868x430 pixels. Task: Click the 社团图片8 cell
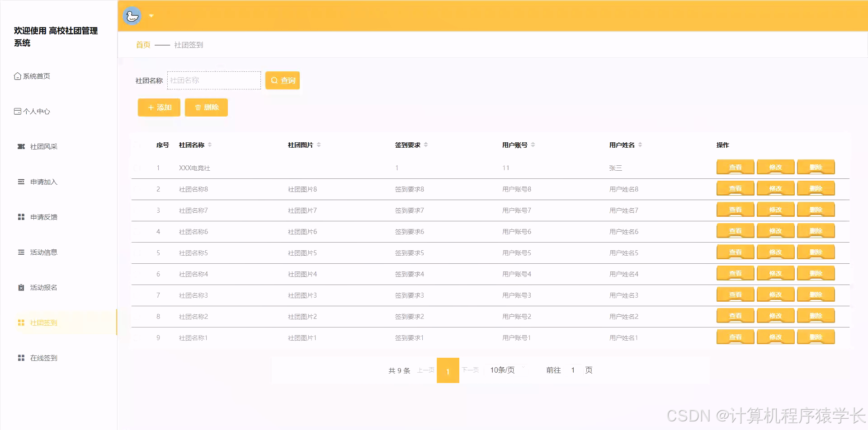[302, 189]
